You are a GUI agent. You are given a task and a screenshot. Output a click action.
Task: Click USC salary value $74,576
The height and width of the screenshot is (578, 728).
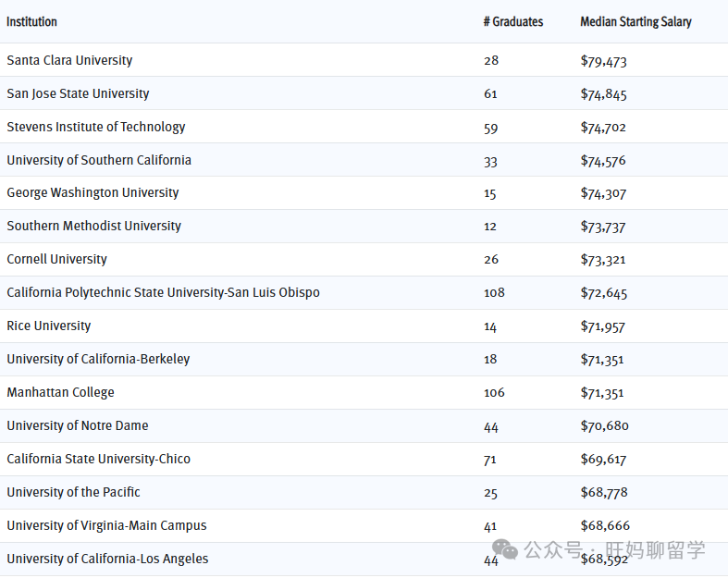coord(603,161)
